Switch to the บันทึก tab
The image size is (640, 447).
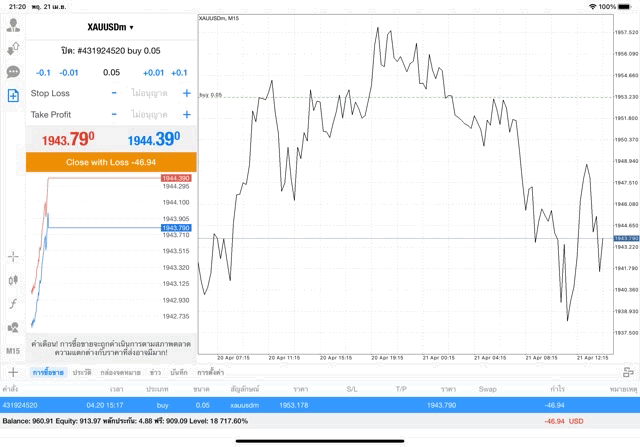pos(179,372)
